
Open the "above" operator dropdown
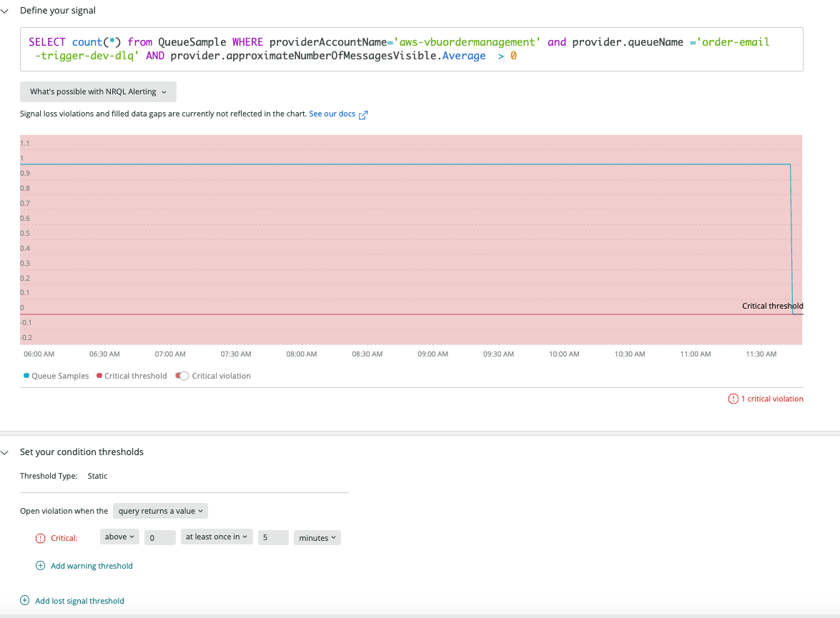click(119, 537)
